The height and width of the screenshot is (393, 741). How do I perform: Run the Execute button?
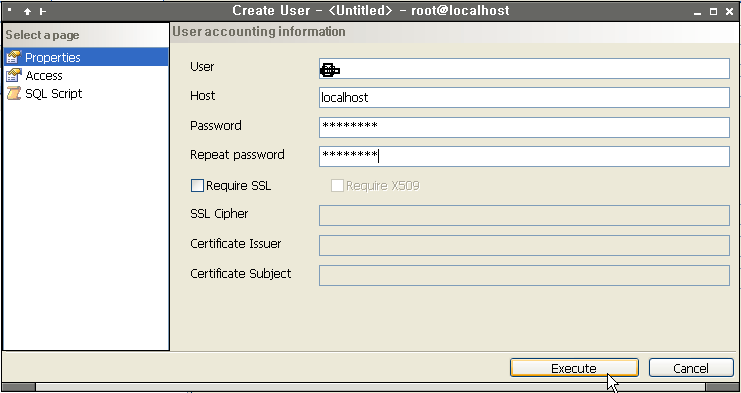pos(574,368)
